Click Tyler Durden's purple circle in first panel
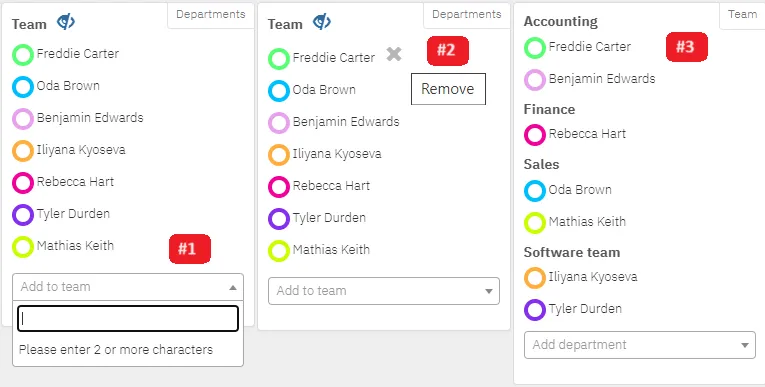 [22, 215]
